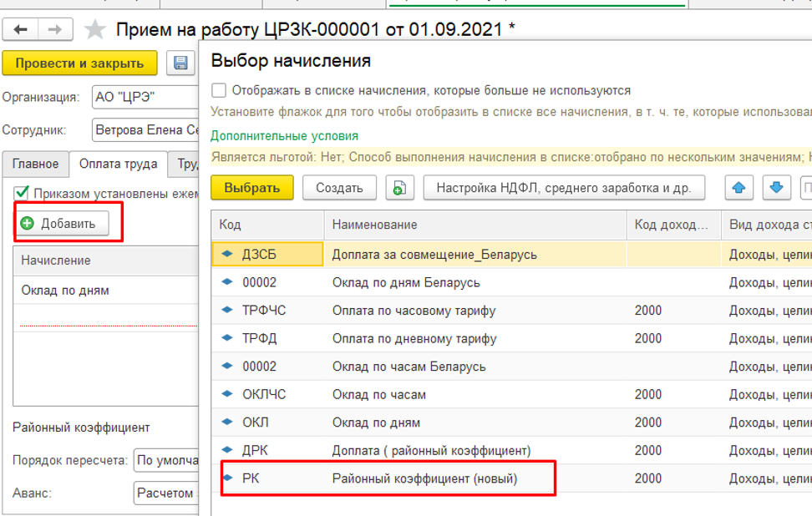Switch to the Главное tab
This screenshot has height=516, width=812.
(36, 164)
